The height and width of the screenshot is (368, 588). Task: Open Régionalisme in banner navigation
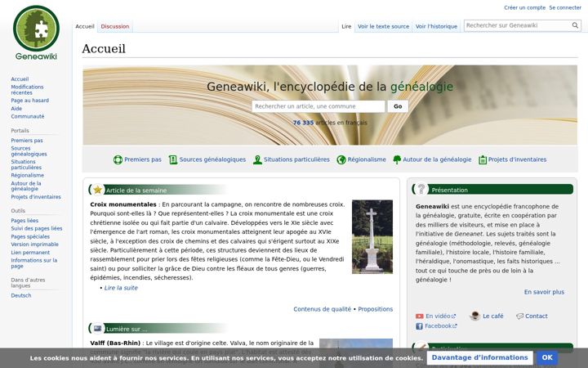click(367, 159)
